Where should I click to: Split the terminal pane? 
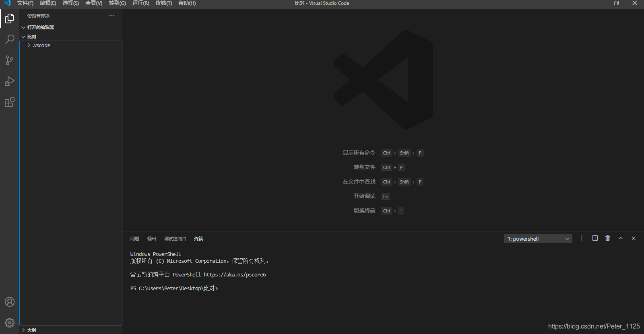click(595, 238)
